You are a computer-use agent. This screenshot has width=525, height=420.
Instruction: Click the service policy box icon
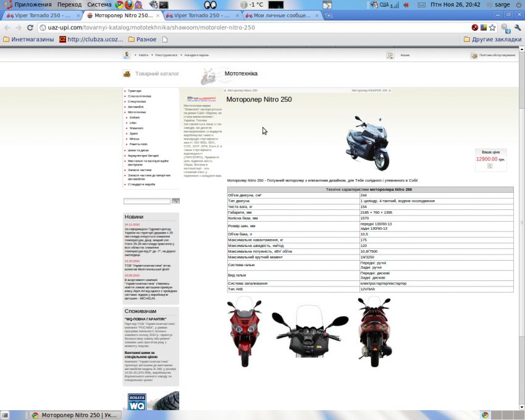(474, 55)
